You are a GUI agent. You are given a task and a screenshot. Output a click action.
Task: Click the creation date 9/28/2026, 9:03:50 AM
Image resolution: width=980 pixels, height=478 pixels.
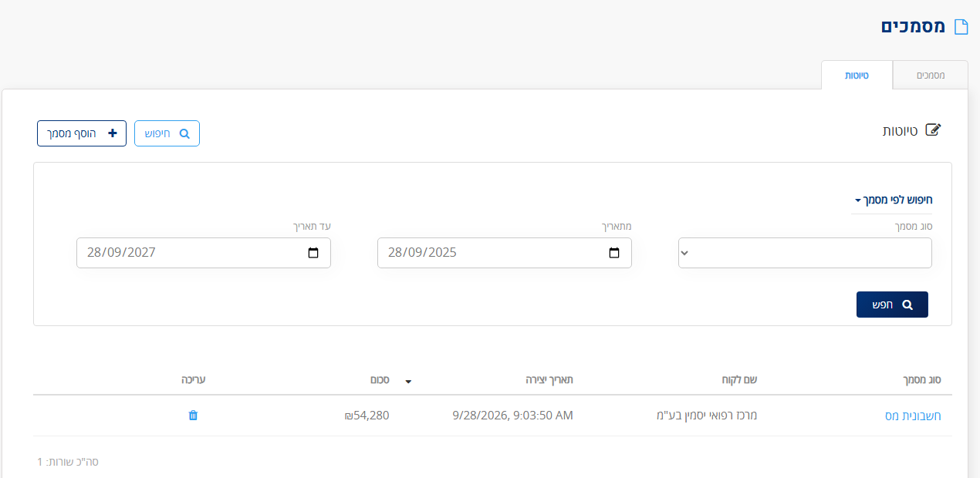[512, 416]
